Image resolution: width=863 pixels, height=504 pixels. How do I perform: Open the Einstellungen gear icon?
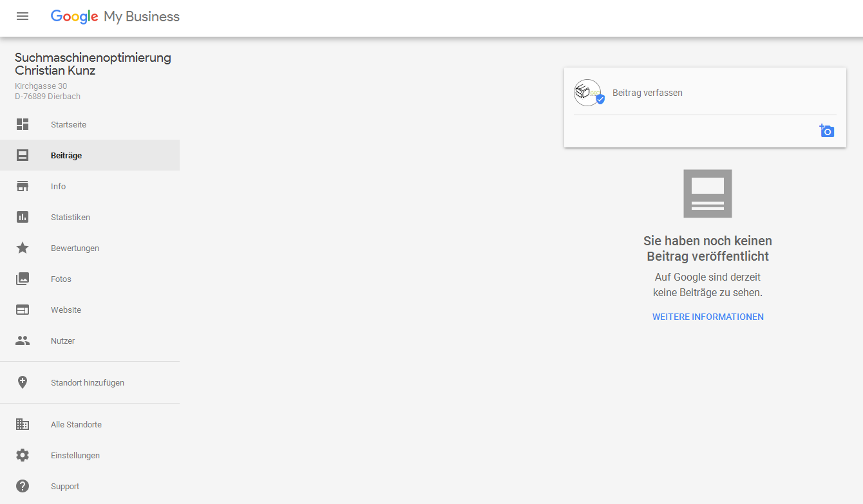coord(23,455)
